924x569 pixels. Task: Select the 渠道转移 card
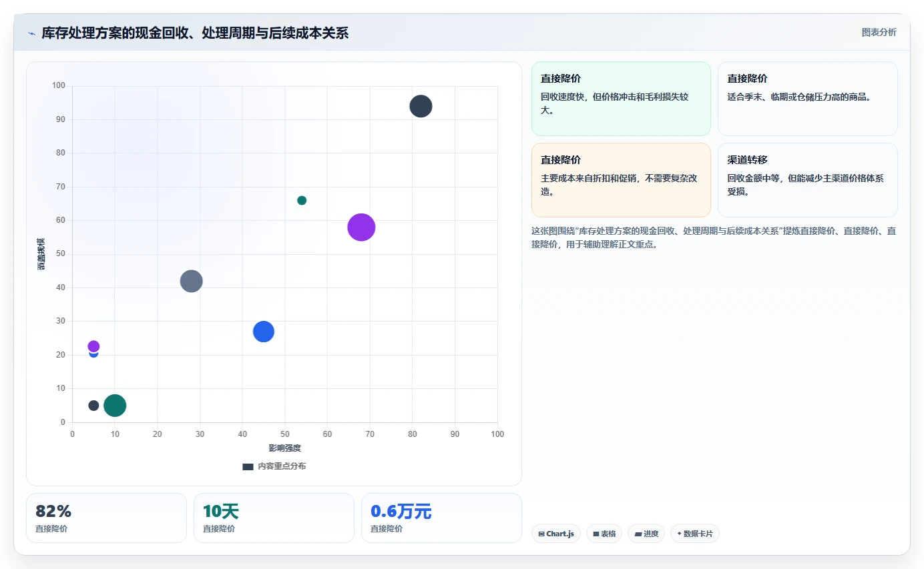[x=808, y=180]
